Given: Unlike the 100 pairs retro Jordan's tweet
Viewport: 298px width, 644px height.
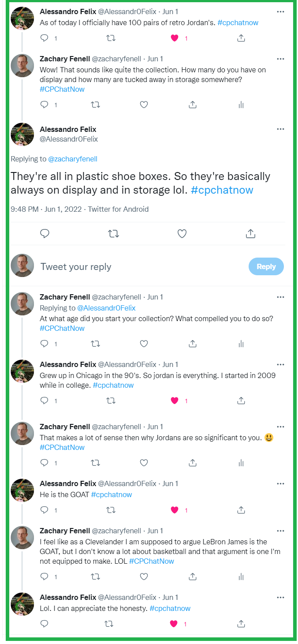Looking at the screenshot, I should click(x=175, y=38).
